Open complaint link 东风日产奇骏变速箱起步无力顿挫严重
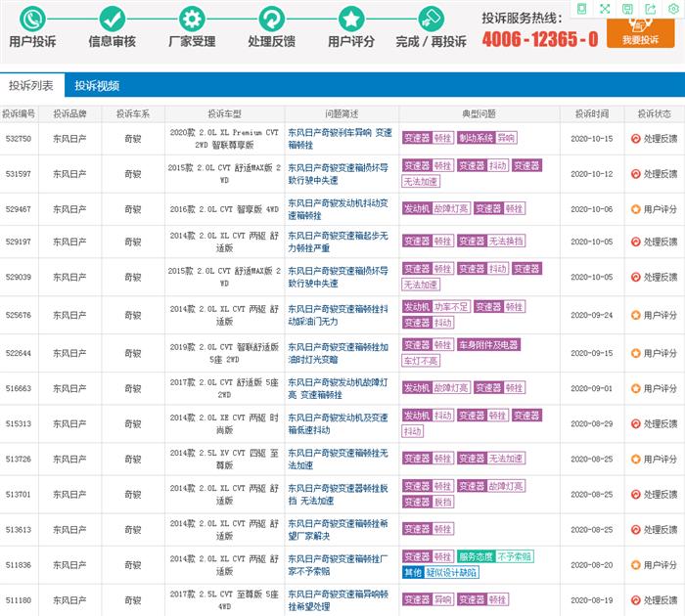The height and width of the screenshot is (616, 685). point(339,242)
